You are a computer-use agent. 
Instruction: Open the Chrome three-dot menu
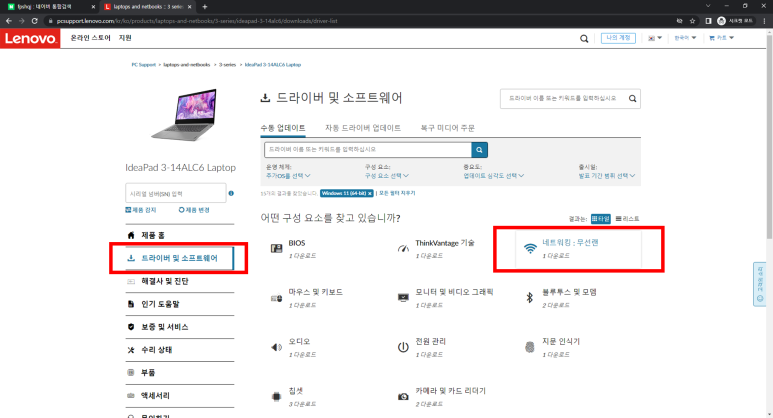click(765, 21)
